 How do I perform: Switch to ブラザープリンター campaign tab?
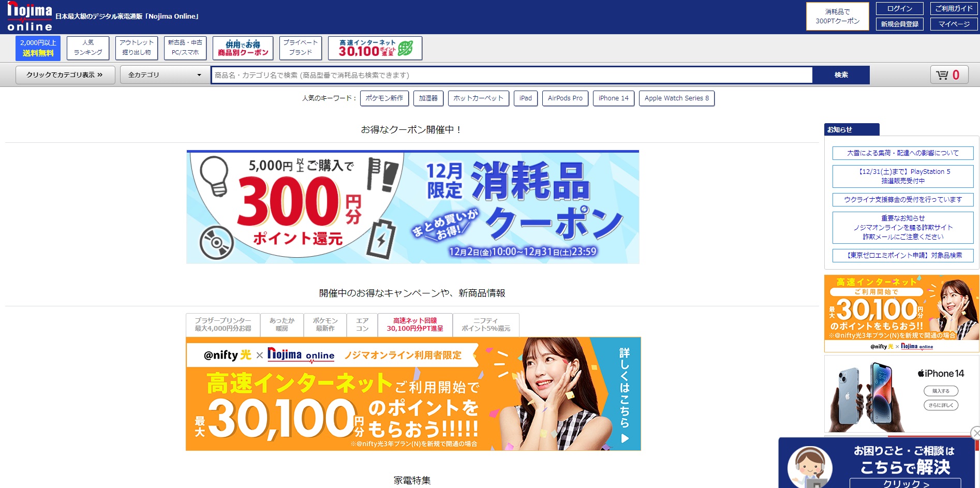[x=223, y=325]
